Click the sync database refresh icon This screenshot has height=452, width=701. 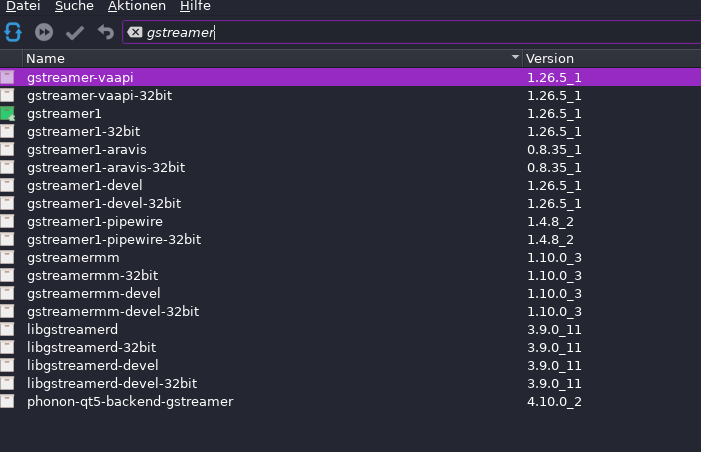tap(13, 32)
